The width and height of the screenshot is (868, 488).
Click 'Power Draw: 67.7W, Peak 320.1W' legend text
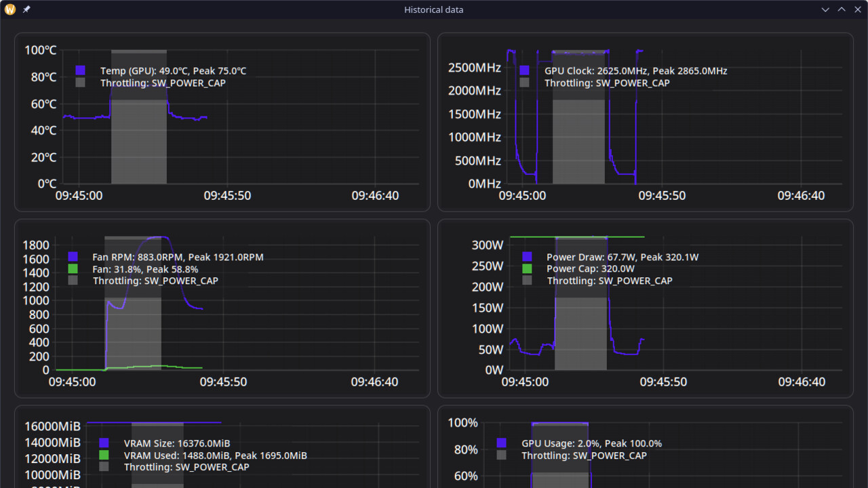[x=623, y=257]
